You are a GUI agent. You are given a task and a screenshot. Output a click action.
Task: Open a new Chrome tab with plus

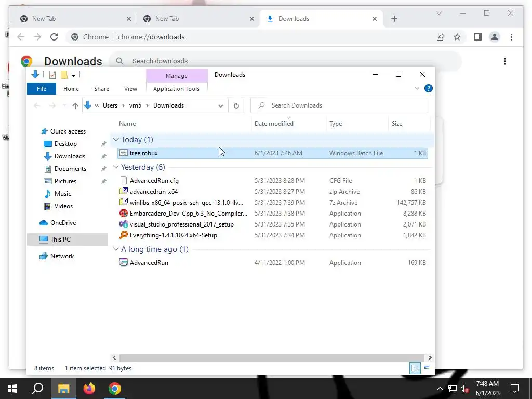point(394,19)
